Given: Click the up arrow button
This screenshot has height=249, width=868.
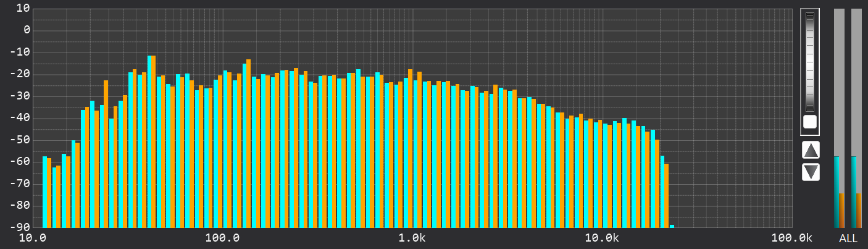Looking at the screenshot, I should click(811, 150).
